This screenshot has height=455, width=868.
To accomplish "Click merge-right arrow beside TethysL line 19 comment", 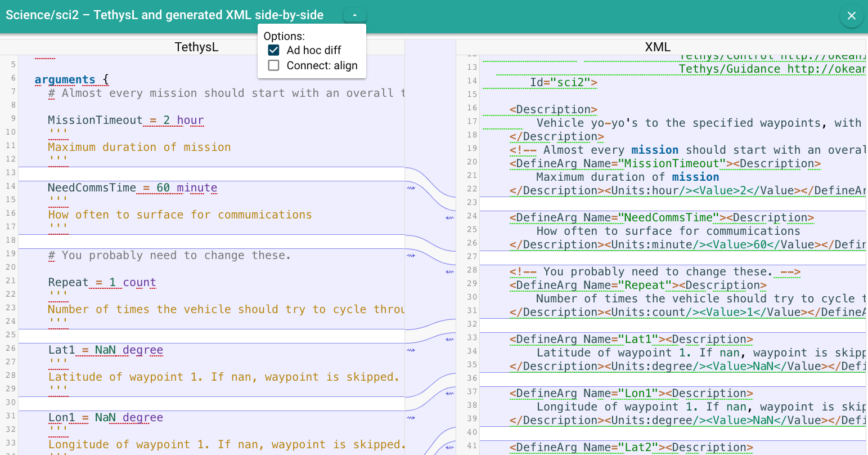I will tap(411, 256).
